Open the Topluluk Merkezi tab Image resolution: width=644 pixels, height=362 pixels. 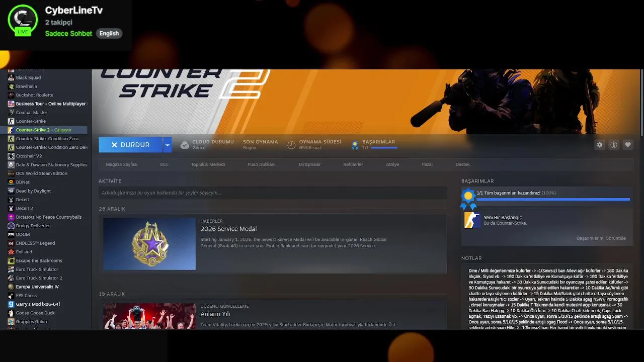click(x=208, y=164)
